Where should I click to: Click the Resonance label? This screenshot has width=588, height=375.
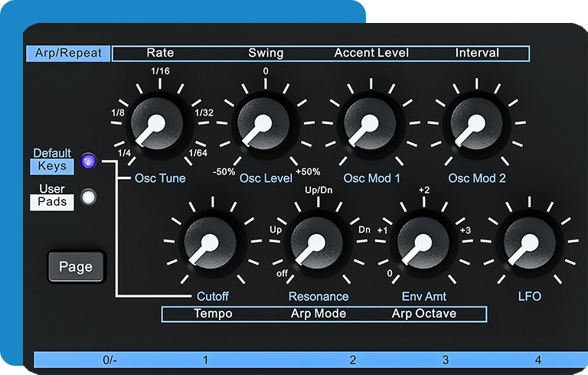(318, 297)
